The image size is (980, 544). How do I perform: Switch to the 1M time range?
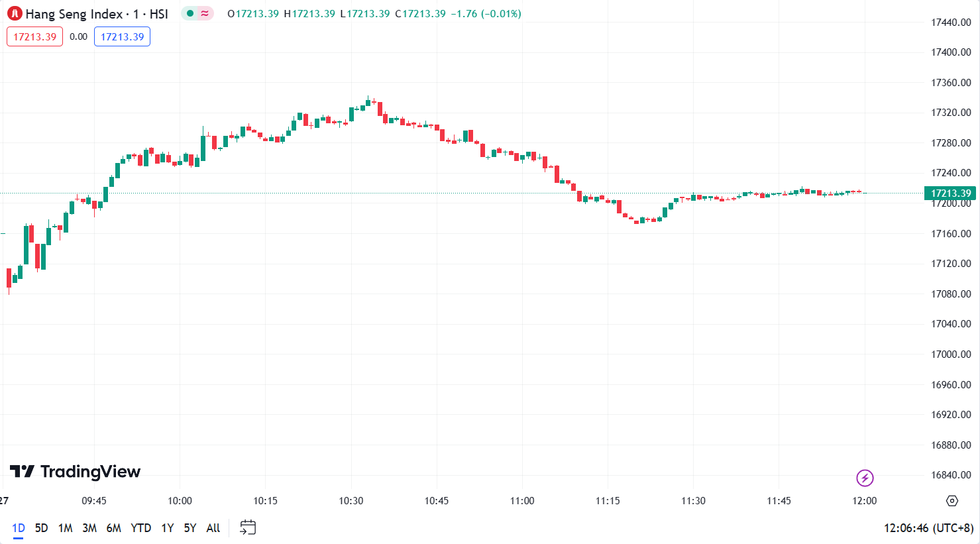pyautogui.click(x=65, y=528)
